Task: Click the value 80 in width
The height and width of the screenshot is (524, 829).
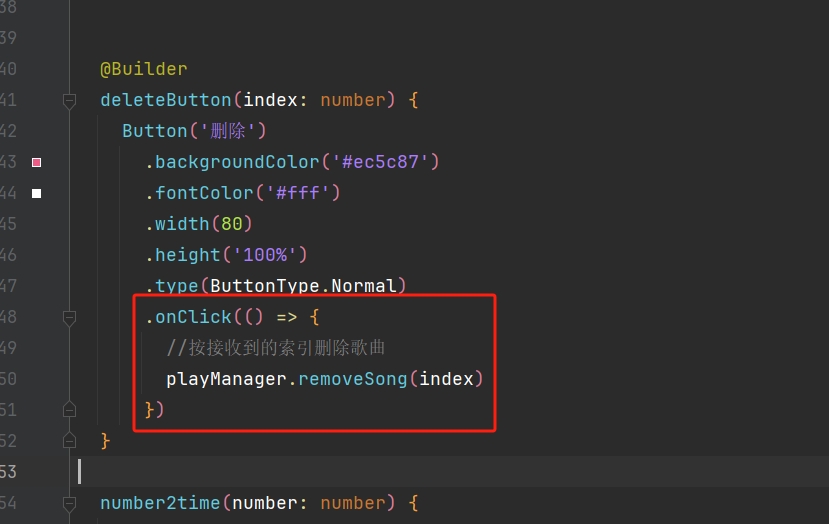Action: [x=231, y=224]
